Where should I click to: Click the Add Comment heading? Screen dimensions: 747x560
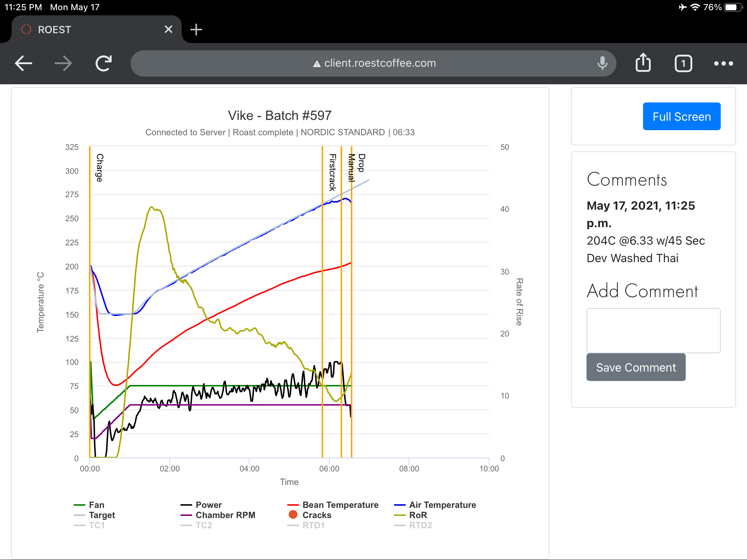pyautogui.click(x=642, y=291)
